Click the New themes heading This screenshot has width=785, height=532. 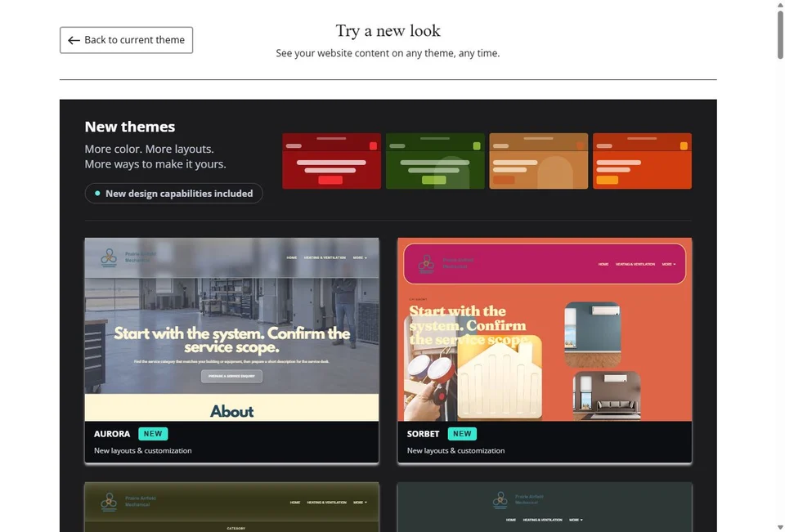130,127
